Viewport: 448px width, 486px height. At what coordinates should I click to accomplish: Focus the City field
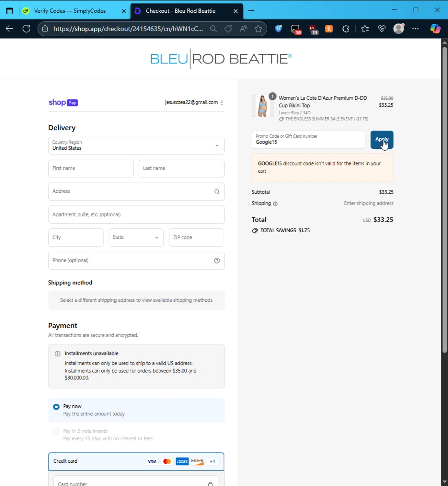(x=76, y=237)
